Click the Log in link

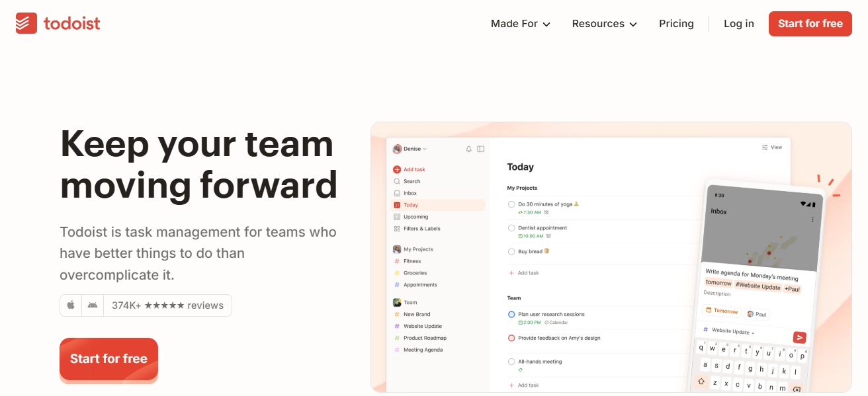click(x=739, y=24)
